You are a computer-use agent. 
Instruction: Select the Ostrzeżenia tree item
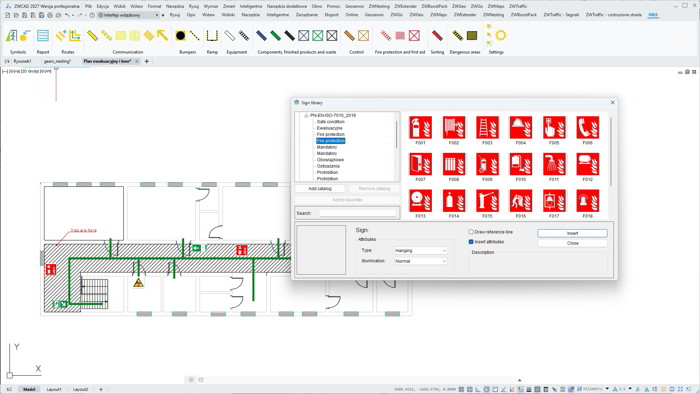[328, 166]
